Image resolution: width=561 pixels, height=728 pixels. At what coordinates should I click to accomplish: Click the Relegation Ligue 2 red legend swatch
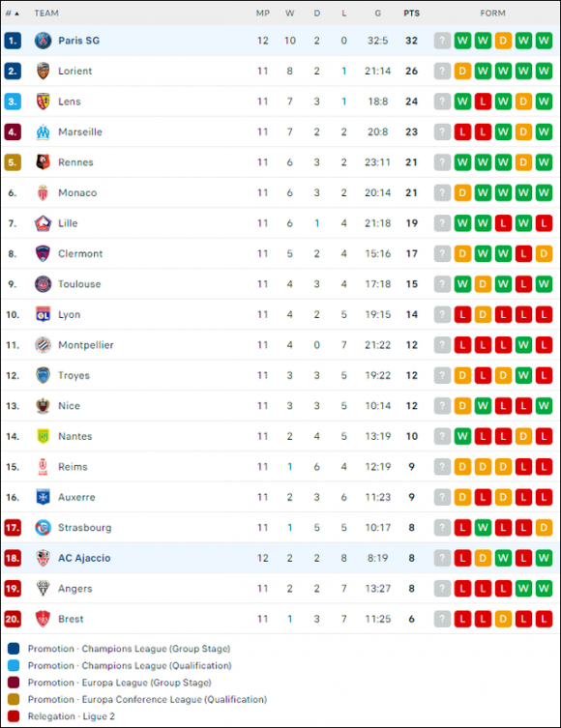click(x=14, y=716)
